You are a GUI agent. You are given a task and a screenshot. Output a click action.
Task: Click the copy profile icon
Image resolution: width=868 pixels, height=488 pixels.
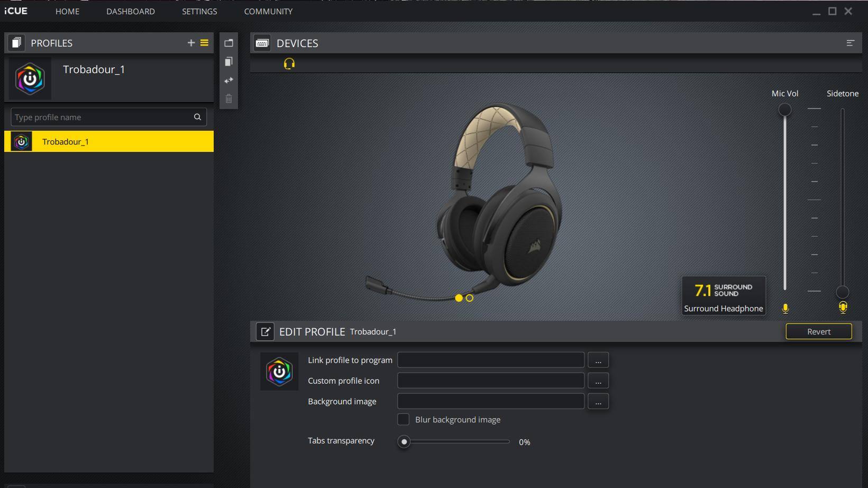(229, 62)
